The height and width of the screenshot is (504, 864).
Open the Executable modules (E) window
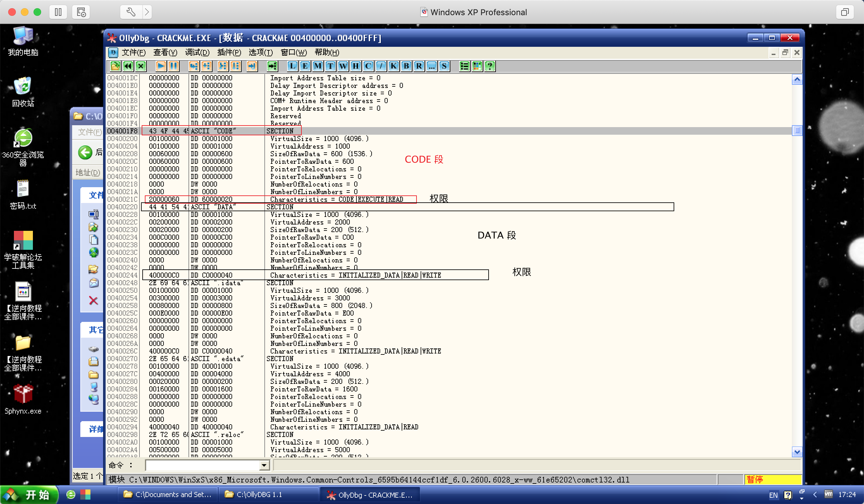305,66
